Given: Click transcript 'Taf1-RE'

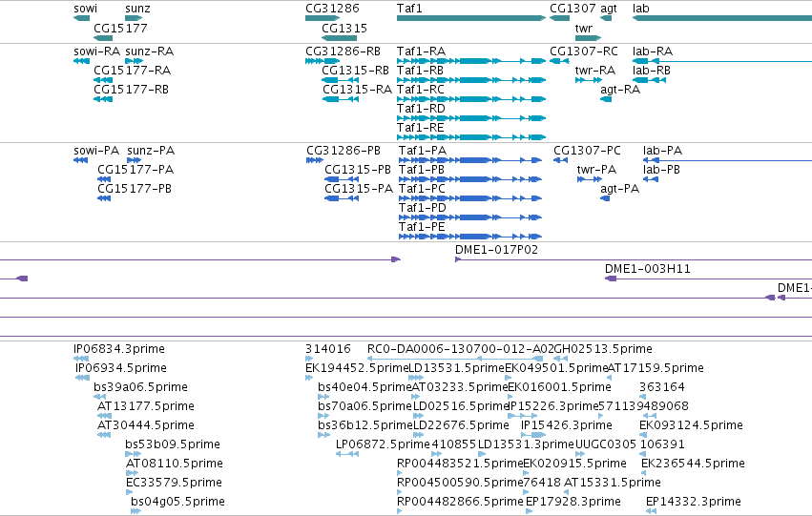Looking at the screenshot, I should coord(421,128).
